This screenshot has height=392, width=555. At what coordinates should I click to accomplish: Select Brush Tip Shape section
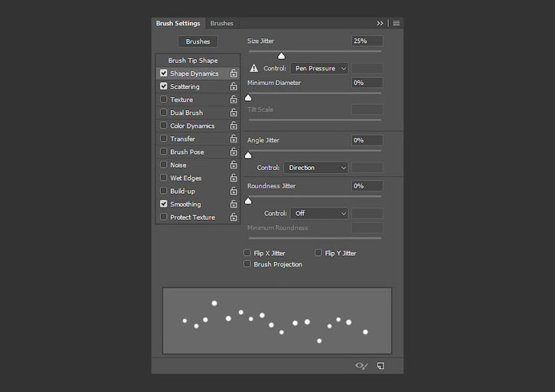pos(193,60)
